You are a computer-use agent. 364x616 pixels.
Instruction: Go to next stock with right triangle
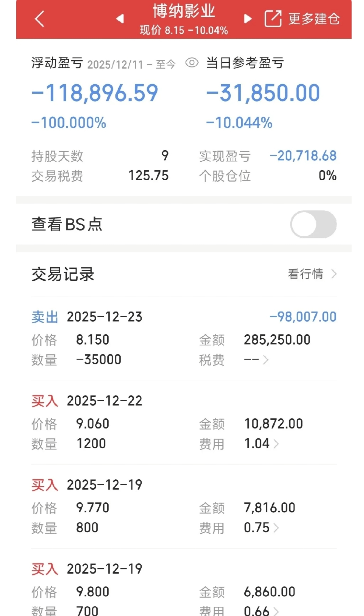point(248,19)
